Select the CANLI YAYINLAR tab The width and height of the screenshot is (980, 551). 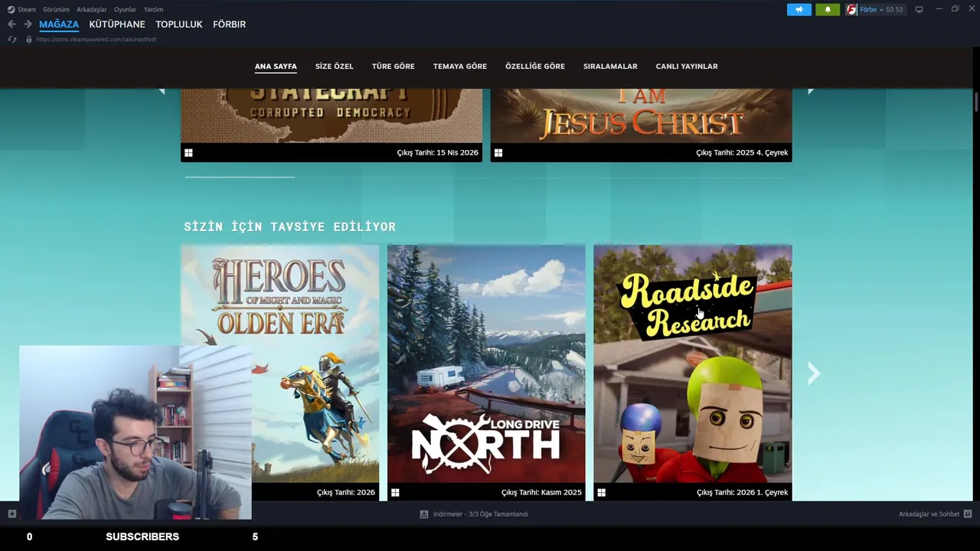[x=687, y=67]
